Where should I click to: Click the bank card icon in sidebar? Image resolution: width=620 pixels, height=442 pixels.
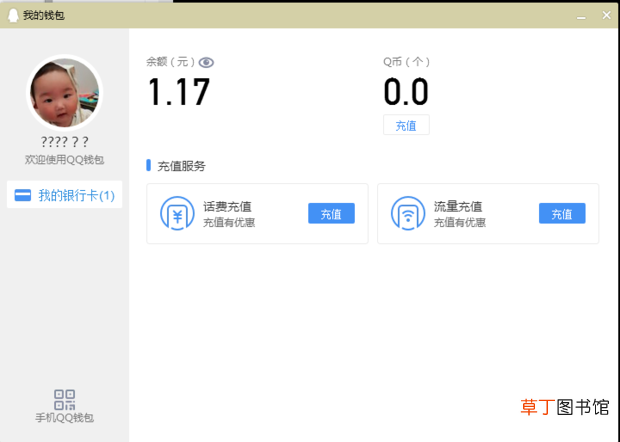point(23,195)
